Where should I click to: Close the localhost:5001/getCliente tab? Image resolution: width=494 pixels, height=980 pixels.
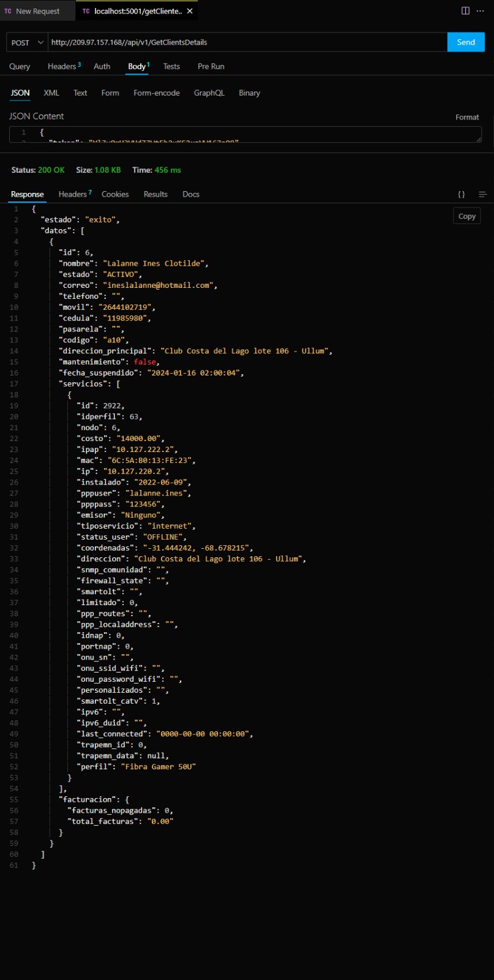pyautogui.click(x=190, y=11)
